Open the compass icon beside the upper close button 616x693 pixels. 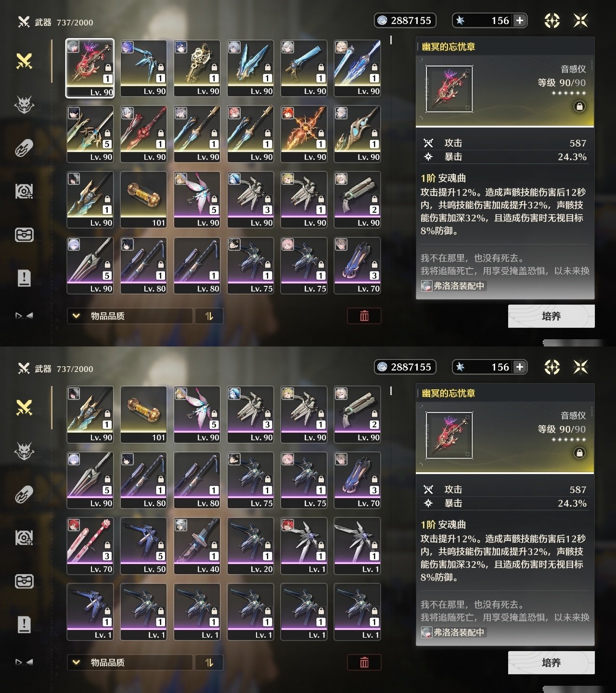point(552,20)
